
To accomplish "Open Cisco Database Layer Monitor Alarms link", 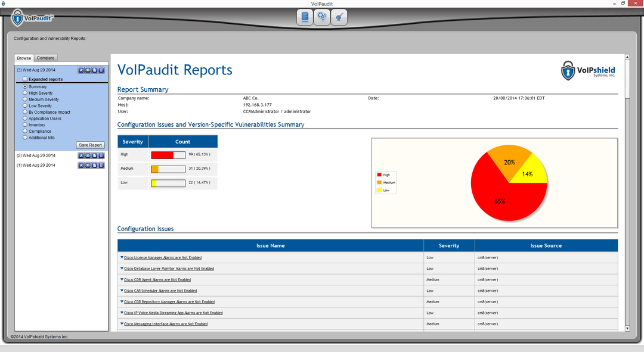I will (169, 269).
